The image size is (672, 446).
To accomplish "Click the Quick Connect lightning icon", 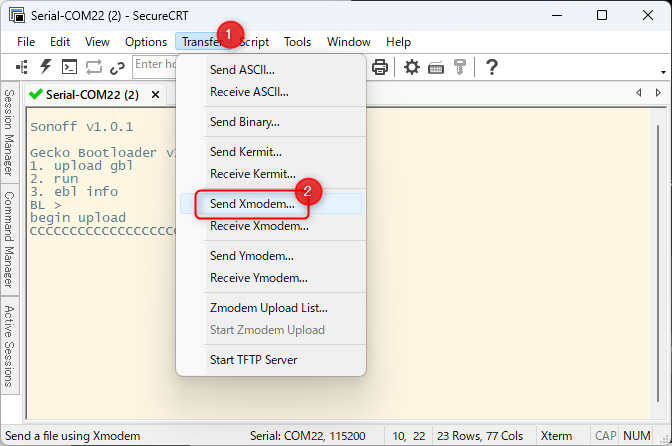I will (45, 67).
